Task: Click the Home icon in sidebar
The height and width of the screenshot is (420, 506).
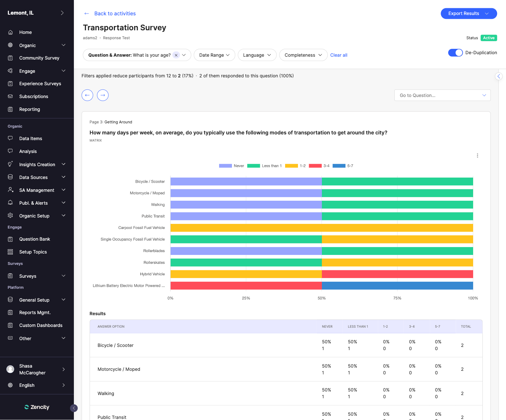Action: 10,32
